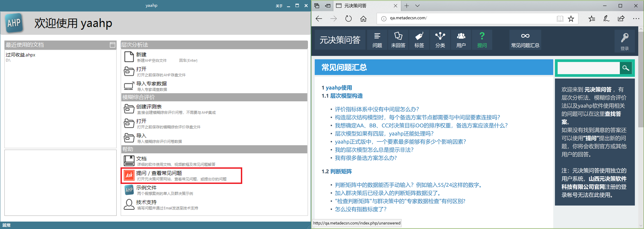Open link 层次模型如果有四层,yaahp还能处理吗?
Viewport: 644px width, 229px height.
click(384, 134)
